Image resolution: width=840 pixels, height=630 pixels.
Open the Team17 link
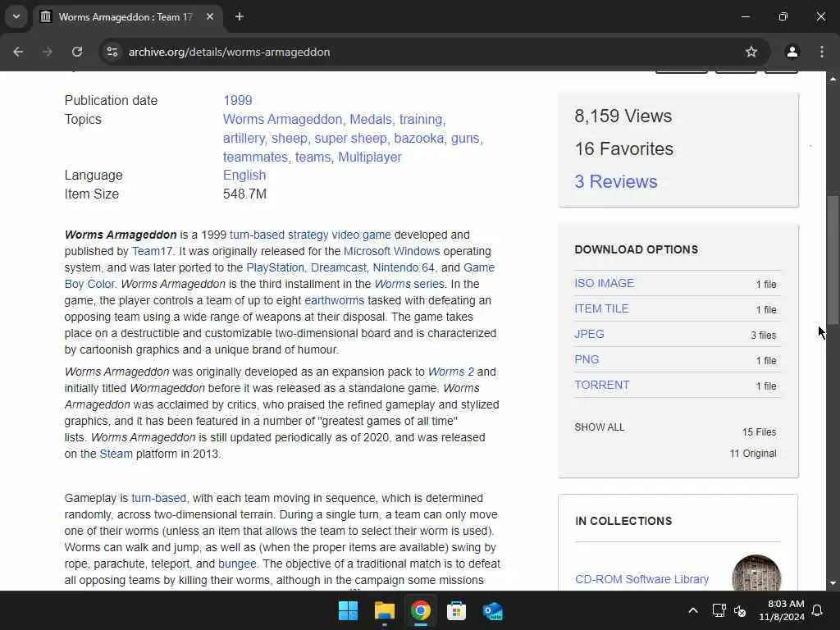[x=152, y=251]
